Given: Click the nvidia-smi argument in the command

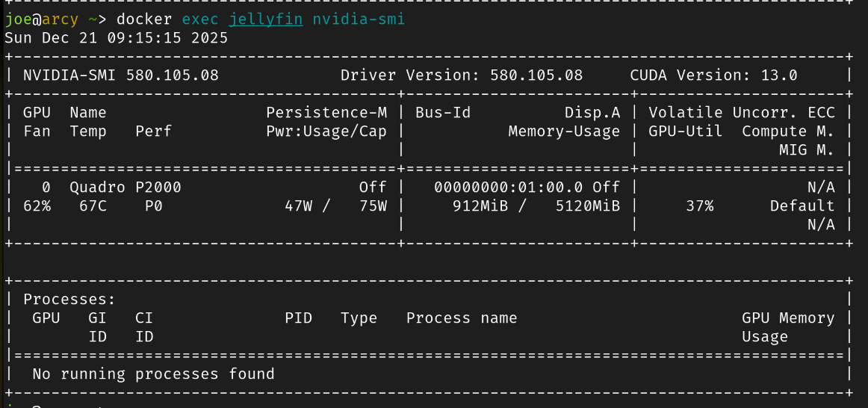Looking at the screenshot, I should click(359, 19).
